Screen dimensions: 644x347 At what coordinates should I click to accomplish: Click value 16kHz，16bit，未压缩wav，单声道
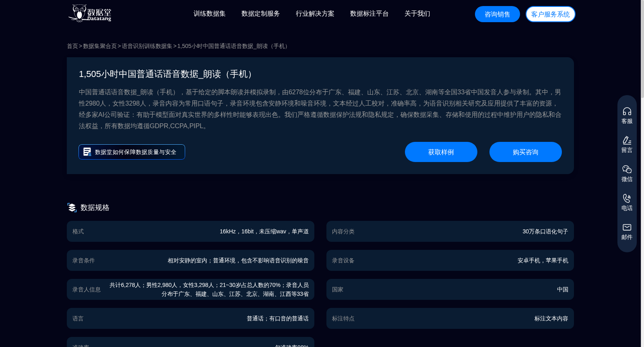pos(264,231)
